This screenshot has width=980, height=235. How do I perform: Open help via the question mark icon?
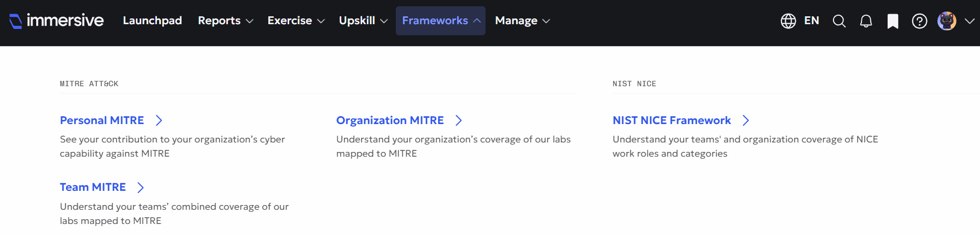[x=920, y=21]
